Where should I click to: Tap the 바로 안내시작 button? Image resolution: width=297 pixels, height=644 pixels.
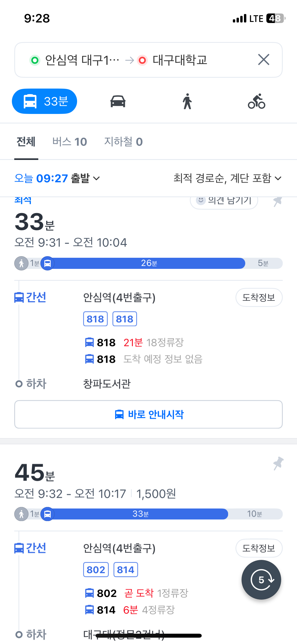pos(148,414)
